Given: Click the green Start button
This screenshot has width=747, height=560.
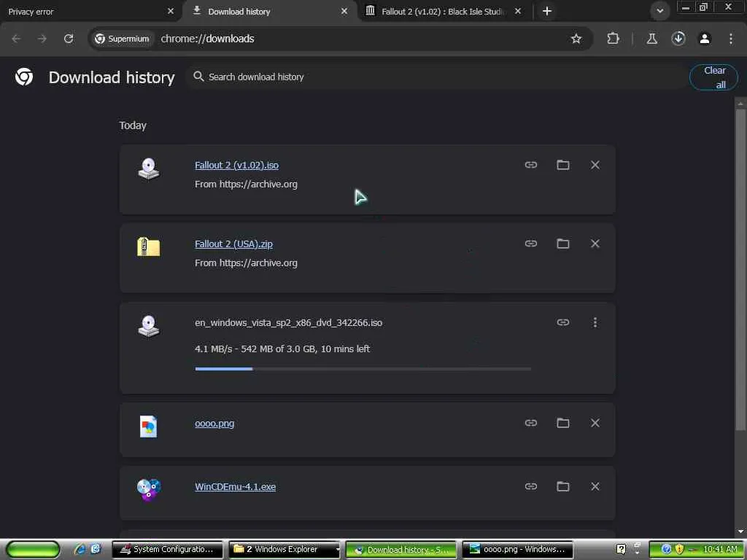Looking at the screenshot, I should coord(33,549).
